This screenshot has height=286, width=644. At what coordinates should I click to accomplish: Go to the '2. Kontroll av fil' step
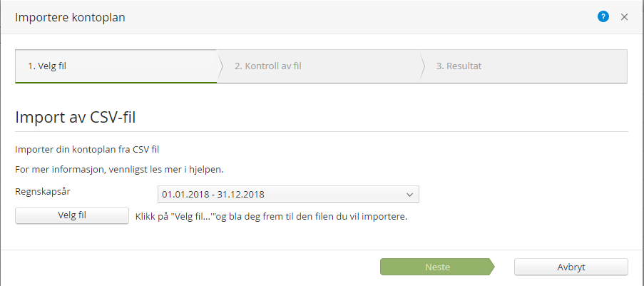click(319, 66)
